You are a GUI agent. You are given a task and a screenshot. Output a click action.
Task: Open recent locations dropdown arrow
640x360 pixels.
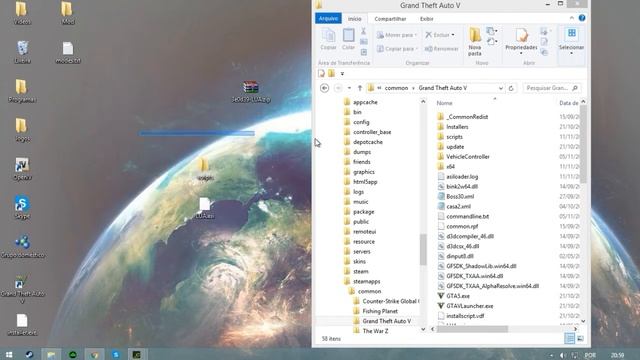[x=349, y=88]
